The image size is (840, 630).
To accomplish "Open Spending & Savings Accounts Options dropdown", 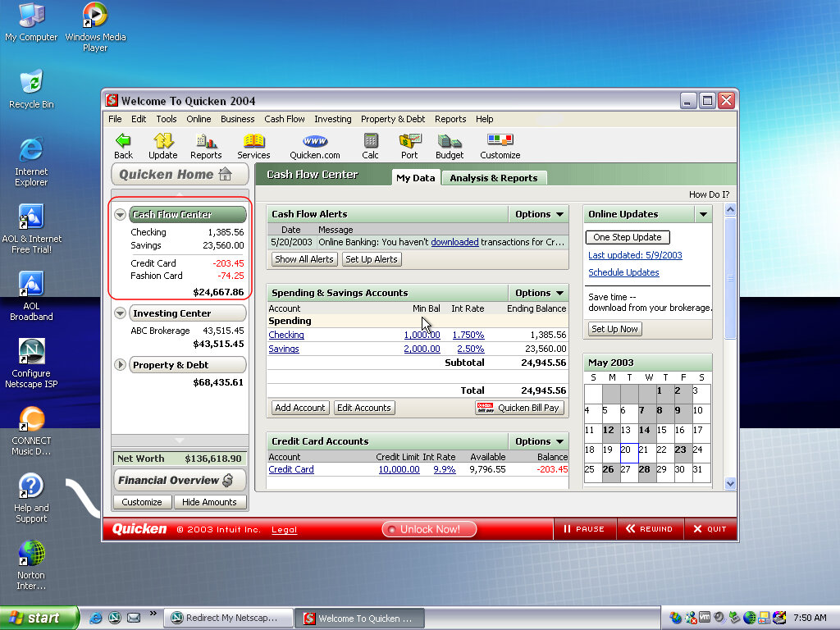I will coord(539,293).
